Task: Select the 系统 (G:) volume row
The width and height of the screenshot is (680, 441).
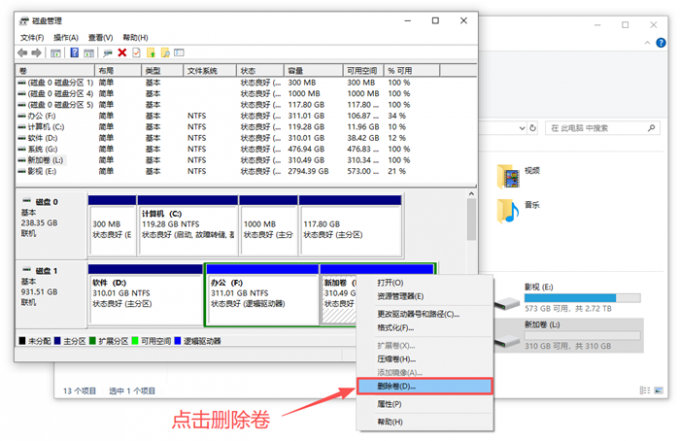Action: [246, 149]
